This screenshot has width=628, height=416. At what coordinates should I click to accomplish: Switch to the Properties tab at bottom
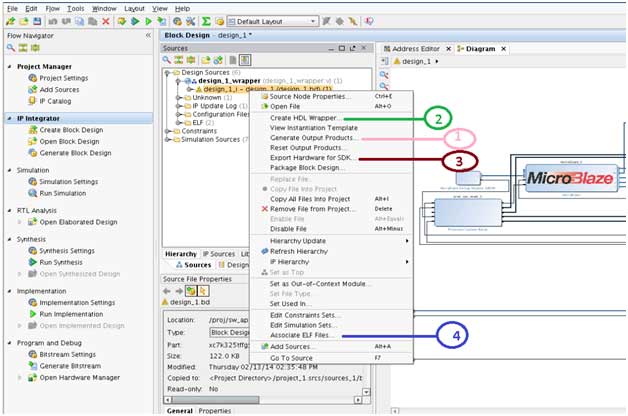(215, 411)
